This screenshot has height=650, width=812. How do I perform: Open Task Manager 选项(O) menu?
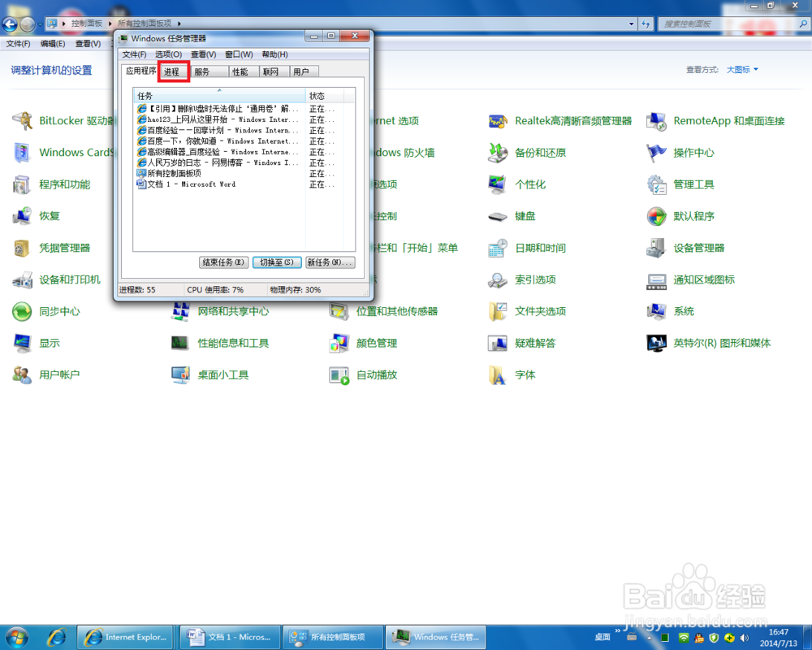[168, 54]
